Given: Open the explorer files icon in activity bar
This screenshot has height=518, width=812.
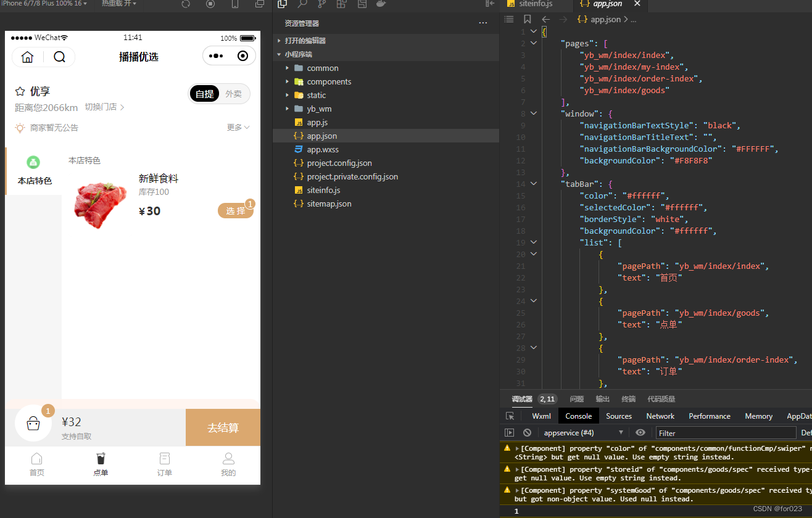Looking at the screenshot, I should [282, 4].
